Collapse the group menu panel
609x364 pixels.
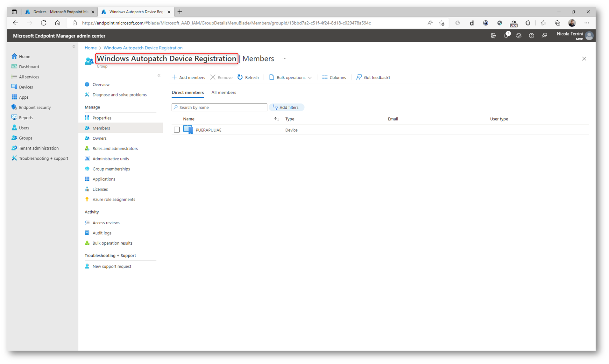click(x=159, y=75)
